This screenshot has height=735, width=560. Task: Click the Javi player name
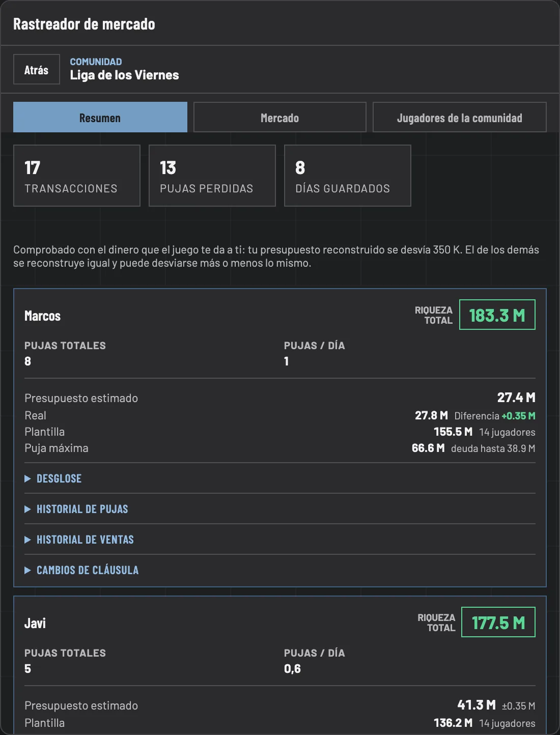point(35,624)
